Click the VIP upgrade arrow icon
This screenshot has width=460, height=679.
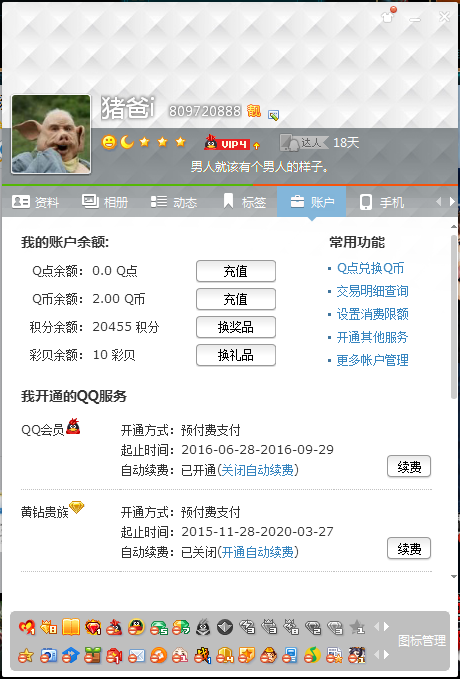[x=256, y=146]
